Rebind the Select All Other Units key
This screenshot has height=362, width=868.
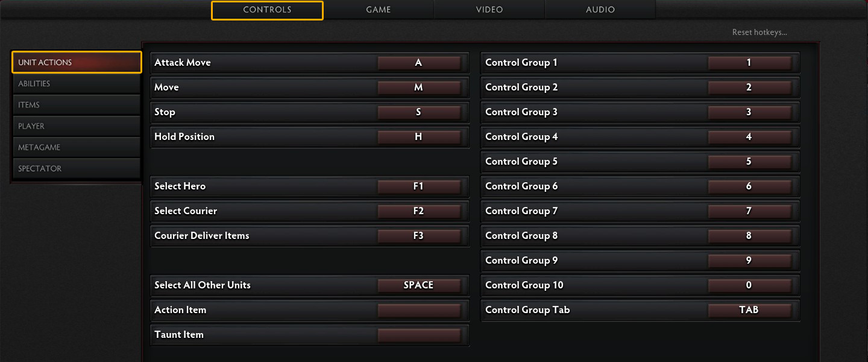pyautogui.click(x=419, y=285)
